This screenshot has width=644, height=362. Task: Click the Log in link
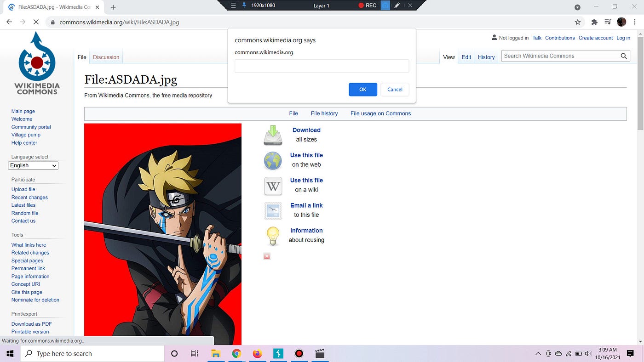pyautogui.click(x=623, y=38)
